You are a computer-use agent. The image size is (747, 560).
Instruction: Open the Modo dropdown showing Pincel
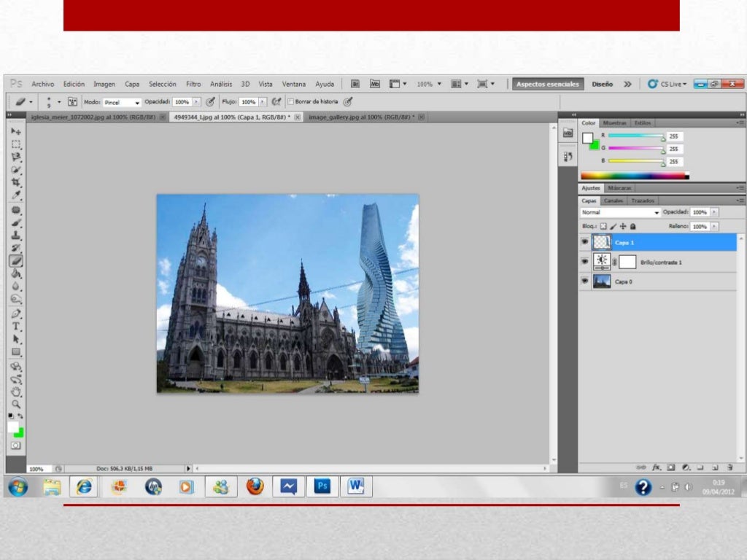coord(122,102)
